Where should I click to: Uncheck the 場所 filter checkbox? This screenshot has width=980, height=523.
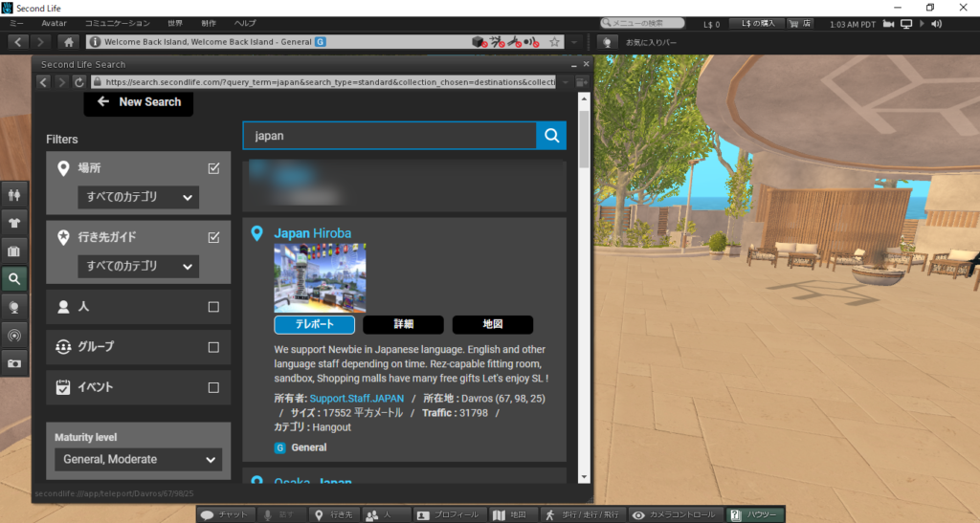(213, 168)
